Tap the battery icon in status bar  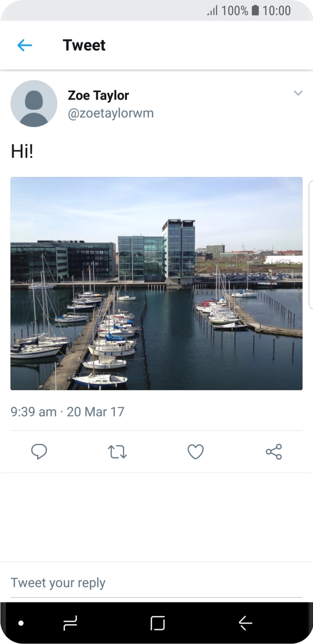tap(255, 10)
